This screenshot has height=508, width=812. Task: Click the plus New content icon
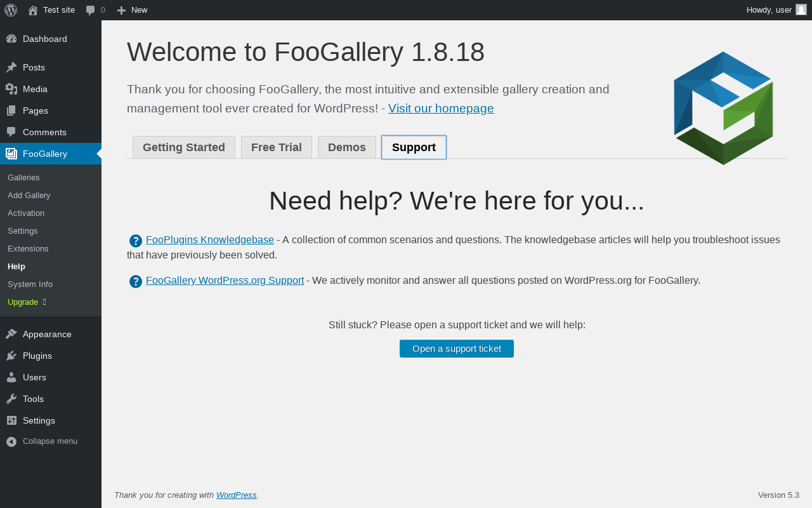[122, 10]
